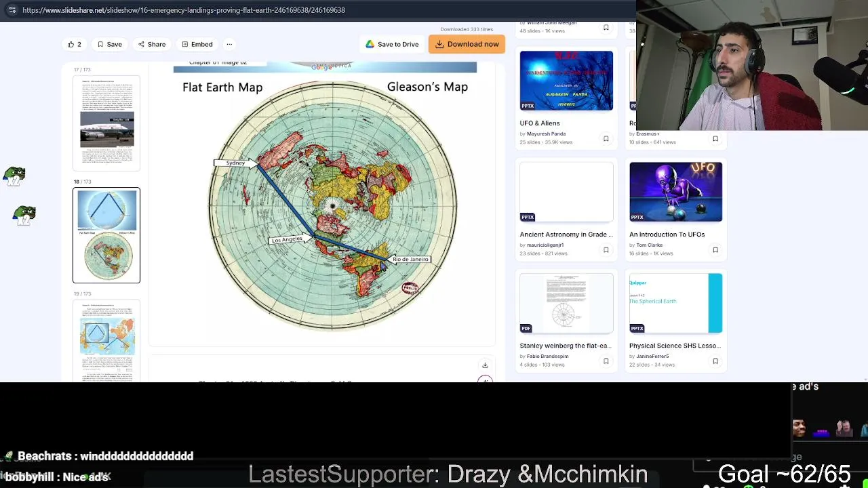Bookmark the William John Meegan presentation
The image size is (868, 488).
(606, 28)
